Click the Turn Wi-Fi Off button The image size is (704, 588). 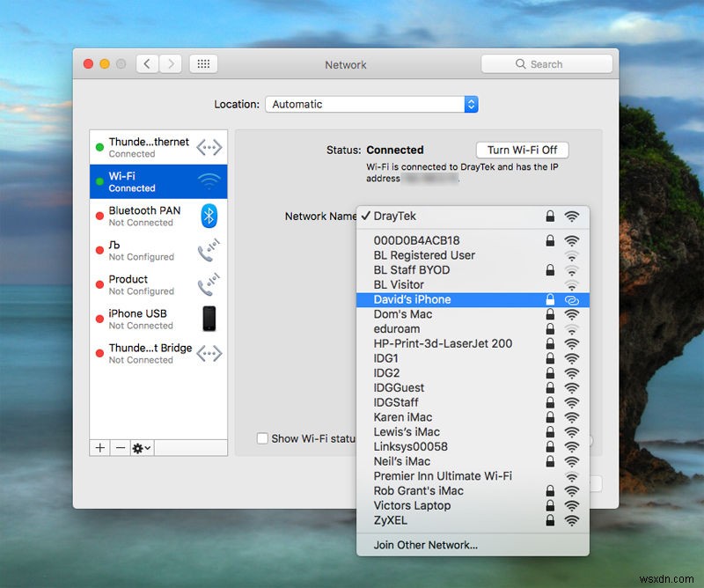pyautogui.click(x=523, y=150)
